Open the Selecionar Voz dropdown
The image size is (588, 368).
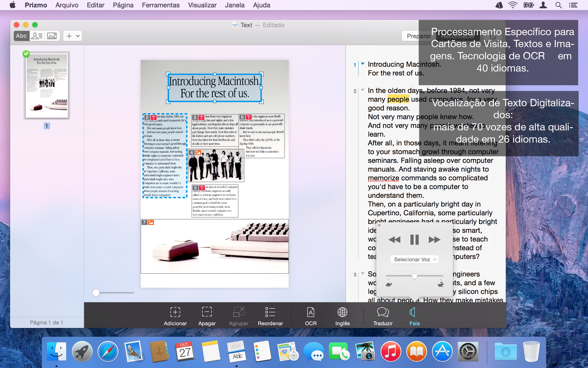pyautogui.click(x=415, y=259)
